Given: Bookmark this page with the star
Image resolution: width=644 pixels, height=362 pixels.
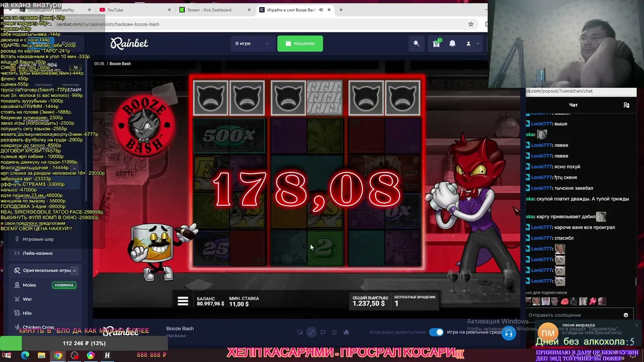Looking at the screenshot, I should (x=471, y=24).
